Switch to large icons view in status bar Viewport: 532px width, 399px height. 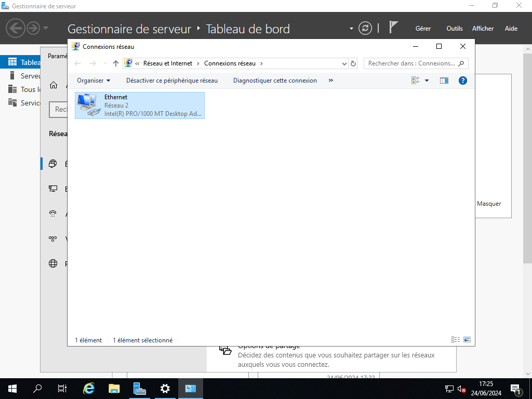pyautogui.click(x=467, y=340)
